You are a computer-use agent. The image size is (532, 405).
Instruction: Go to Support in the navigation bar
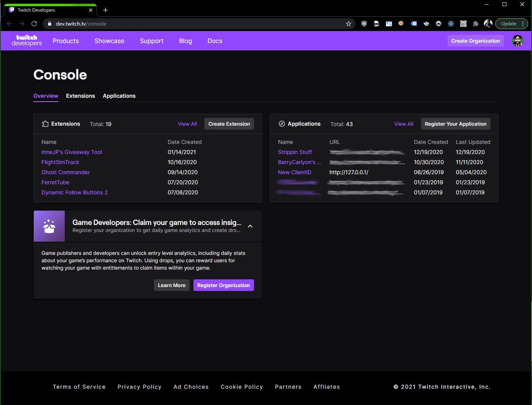point(152,41)
